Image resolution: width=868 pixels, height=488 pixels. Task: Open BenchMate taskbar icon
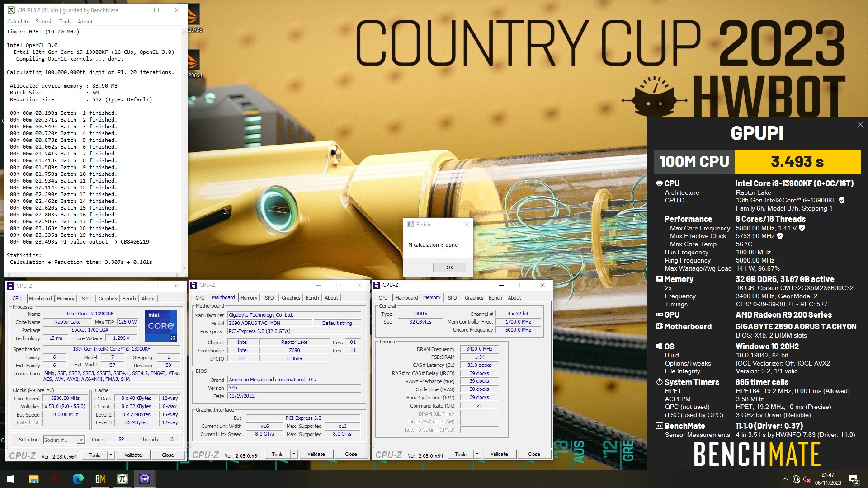click(x=100, y=479)
